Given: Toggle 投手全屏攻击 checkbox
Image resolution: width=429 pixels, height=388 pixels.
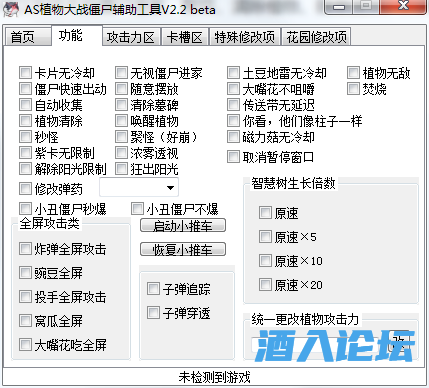Looking at the screenshot, I should pos(25,297).
